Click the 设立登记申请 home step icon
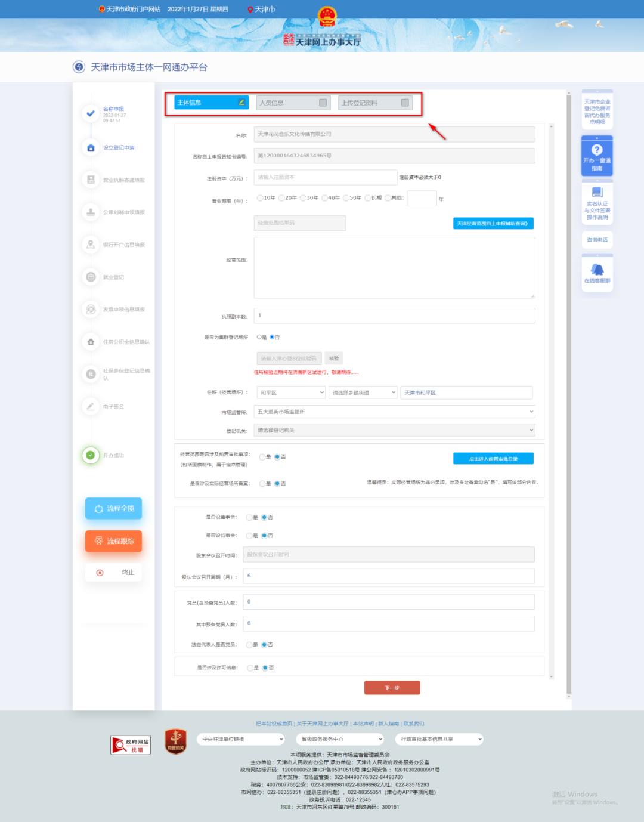Viewport: 644px width, 822px height. click(x=91, y=147)
